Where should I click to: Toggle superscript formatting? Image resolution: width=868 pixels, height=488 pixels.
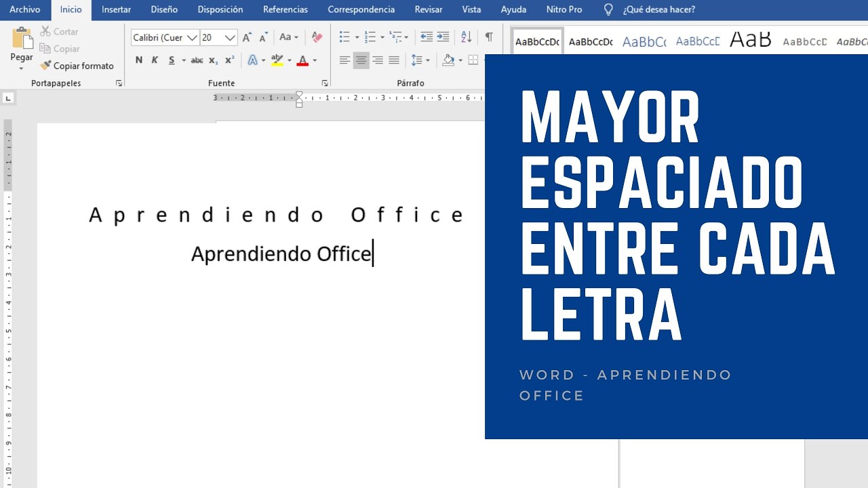(x=229, y=60)
